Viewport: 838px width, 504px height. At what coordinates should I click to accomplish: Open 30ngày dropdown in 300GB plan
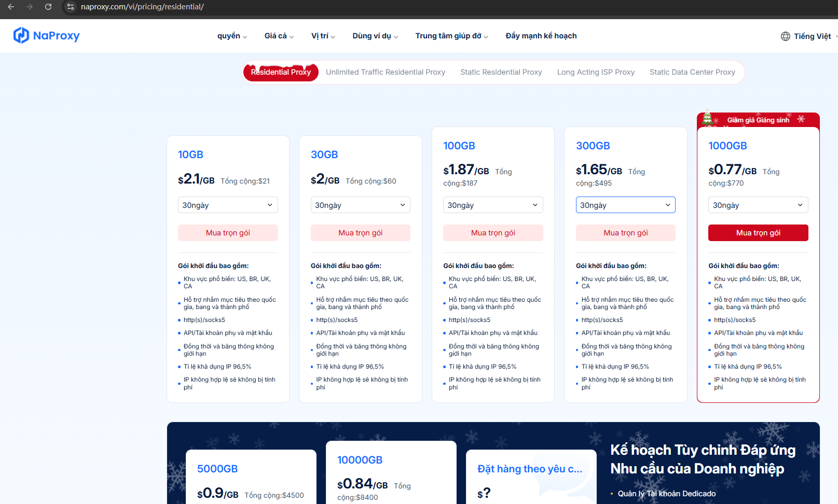(626, 205)
